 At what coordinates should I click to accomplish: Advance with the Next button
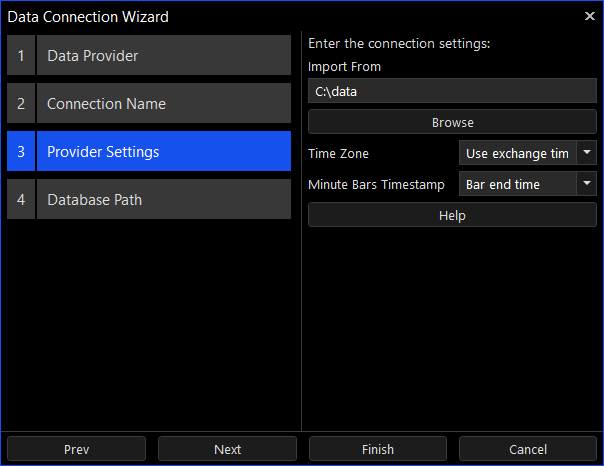(x=227, y=449)
